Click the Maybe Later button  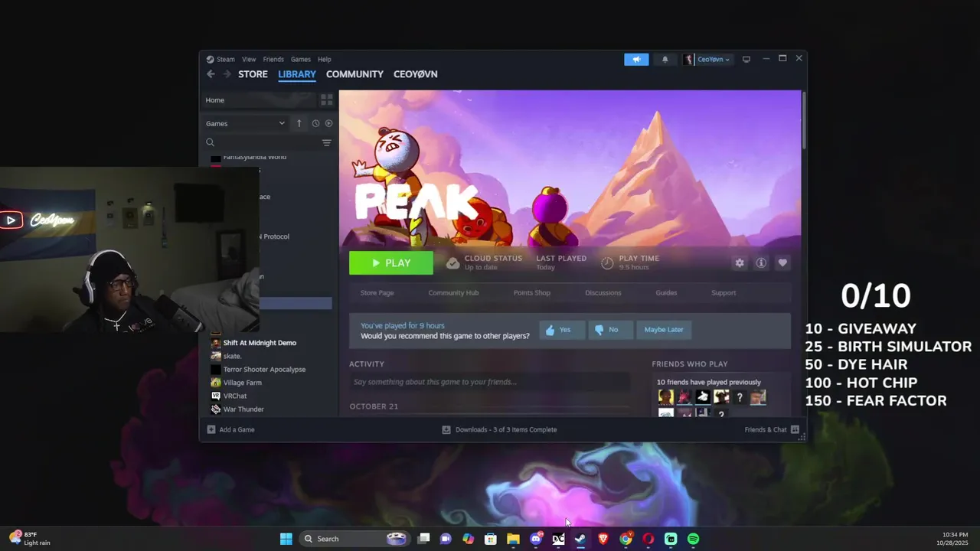663,330
